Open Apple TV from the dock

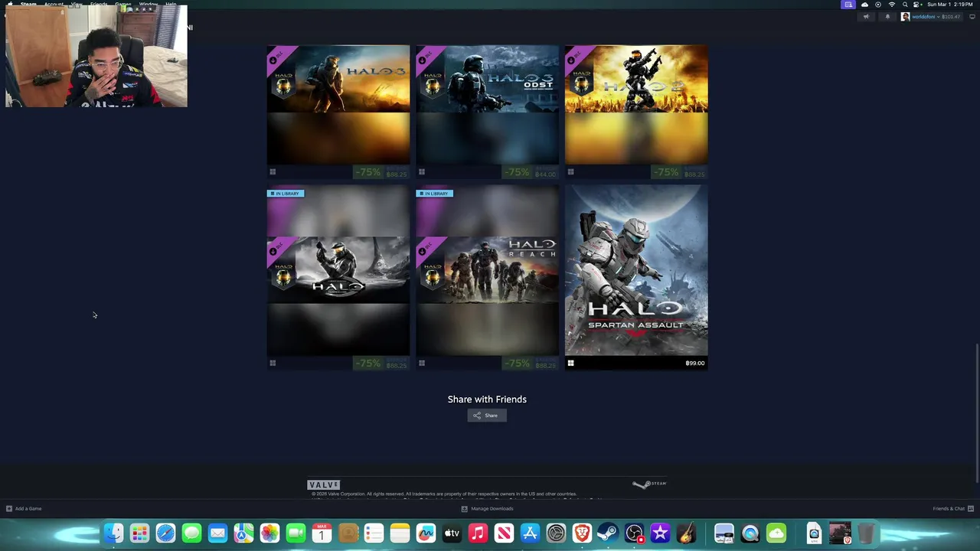[452, 533]
